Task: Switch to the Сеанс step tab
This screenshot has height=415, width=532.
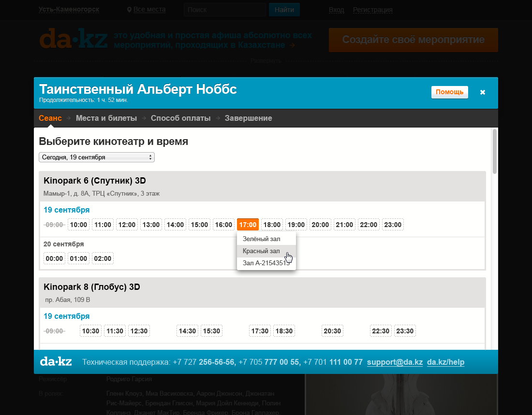Action: pos(50,118)
